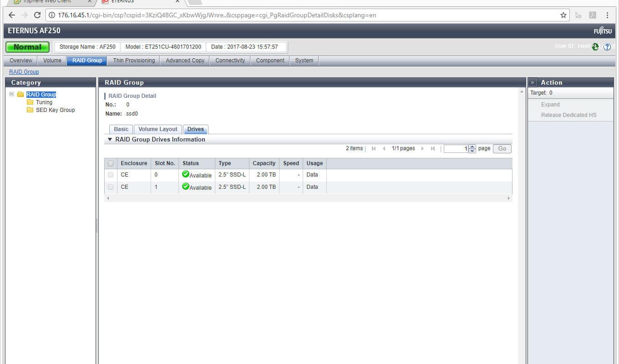The image size is (619, 364).
Task: Click the green Normal status button
Action: click(x=27, y=47)
